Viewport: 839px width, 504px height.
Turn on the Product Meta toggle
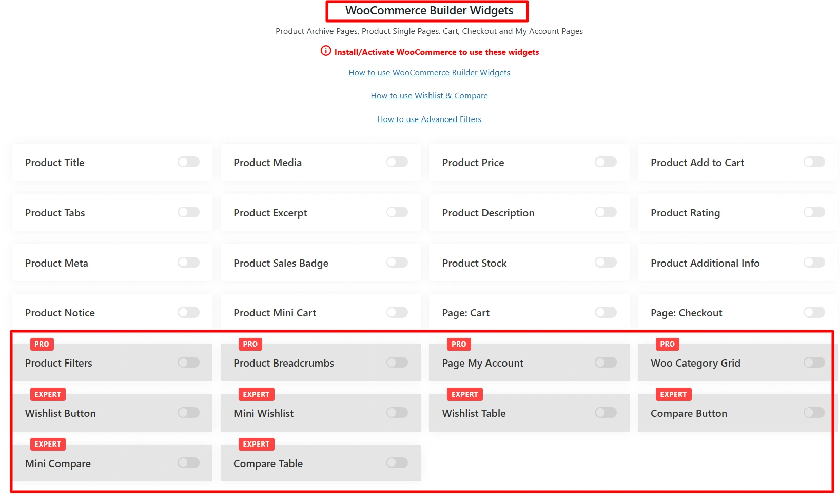click(x=188, y=263)
